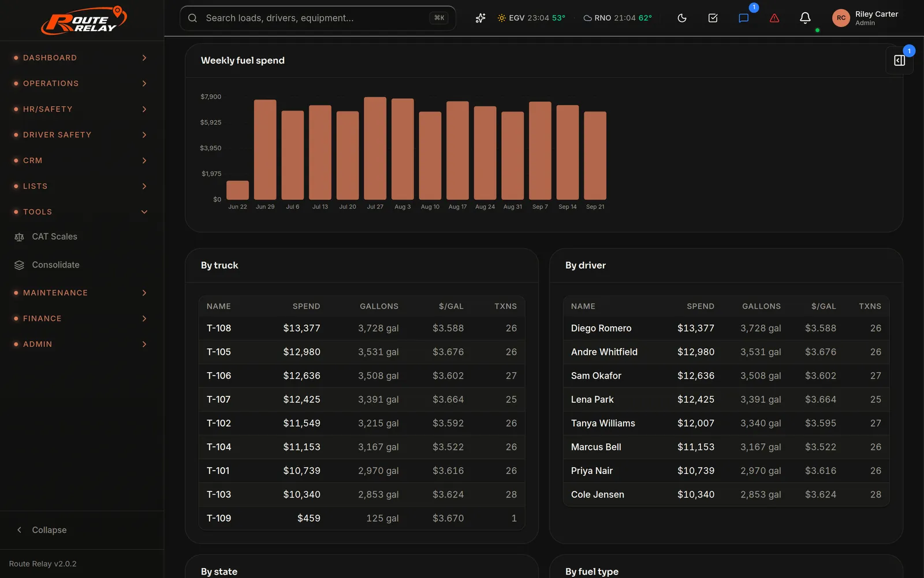
Task: Click the Jun 22 fuel spend bar
Action: point(237,190)
